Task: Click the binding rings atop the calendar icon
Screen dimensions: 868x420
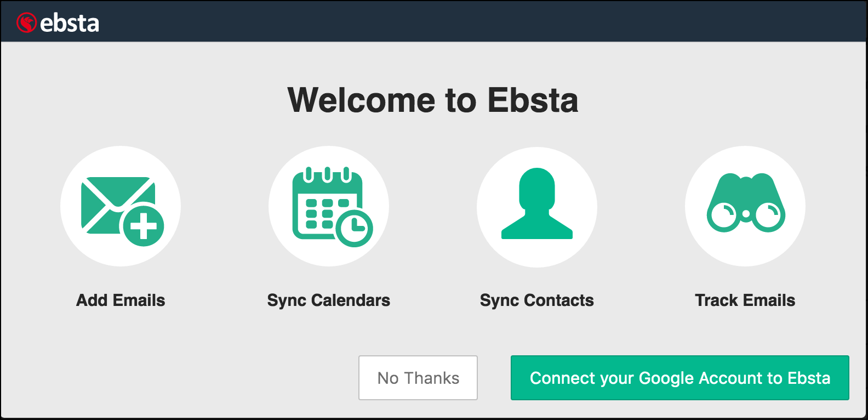Action: [327, 175]
